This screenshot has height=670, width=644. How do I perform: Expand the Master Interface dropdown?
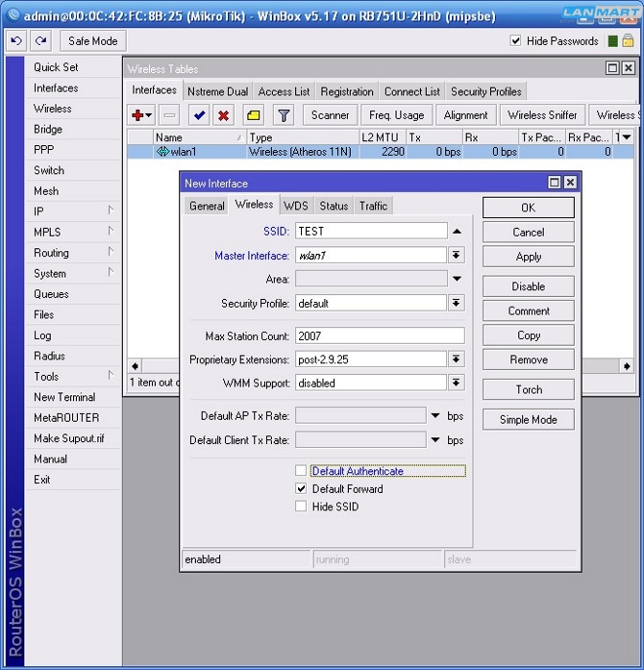click(457, 256)
